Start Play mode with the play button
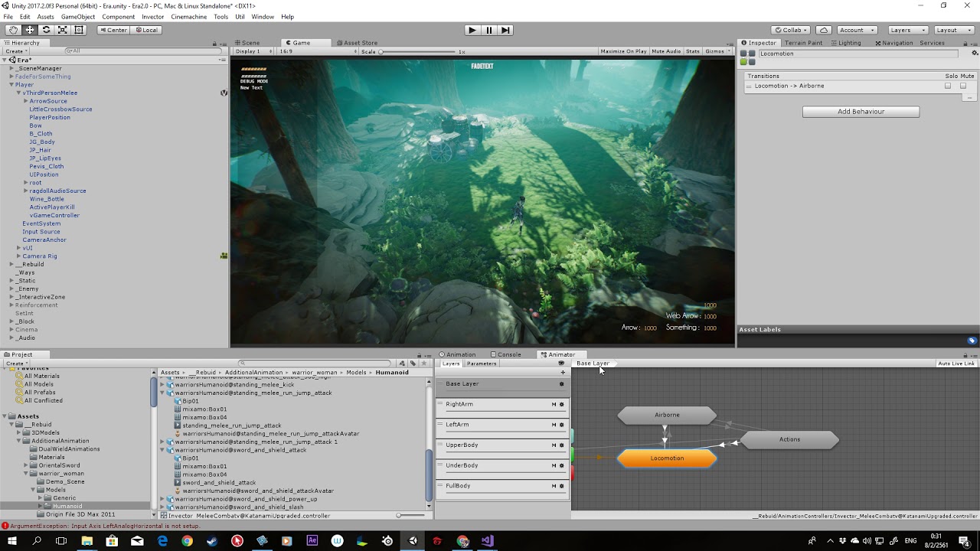This screenshot has width=980, height=551. click(472, 30)
